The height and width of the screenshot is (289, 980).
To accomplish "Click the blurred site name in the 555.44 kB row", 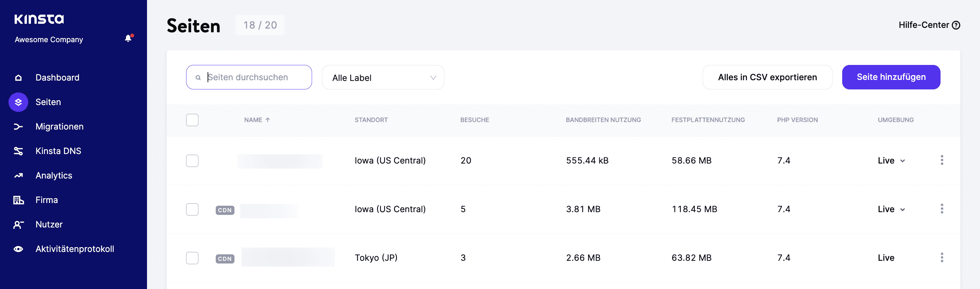I will [280, 161].
